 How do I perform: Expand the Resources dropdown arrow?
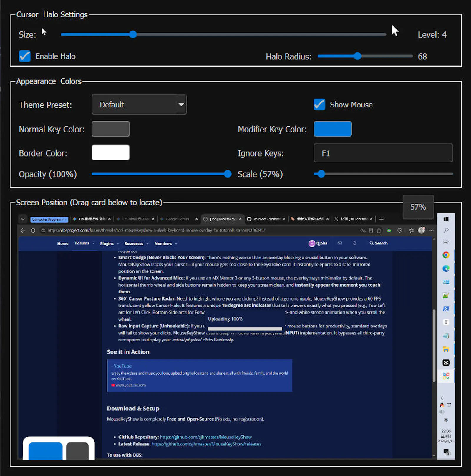tap(148, 244)
